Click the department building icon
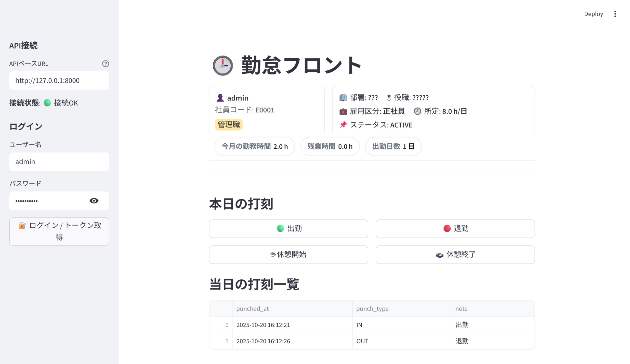This screenshot has width=630, height=364. [343, 97]
